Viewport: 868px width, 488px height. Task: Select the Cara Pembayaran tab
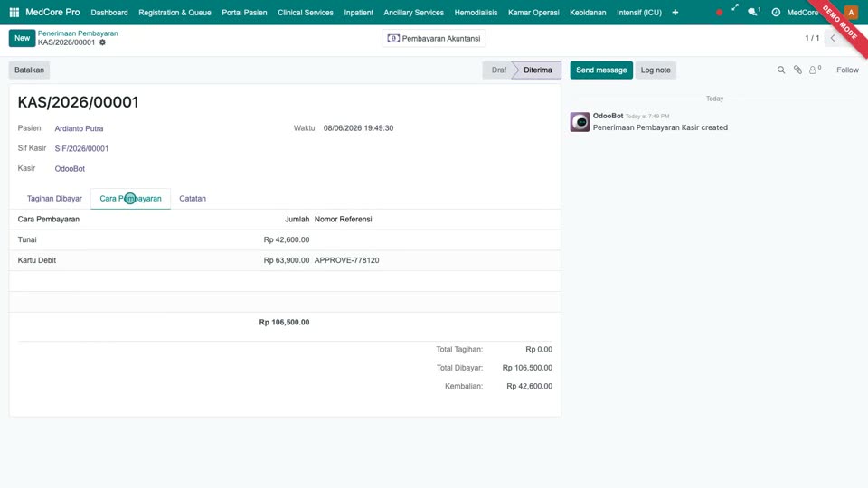(x=130, y=199)
